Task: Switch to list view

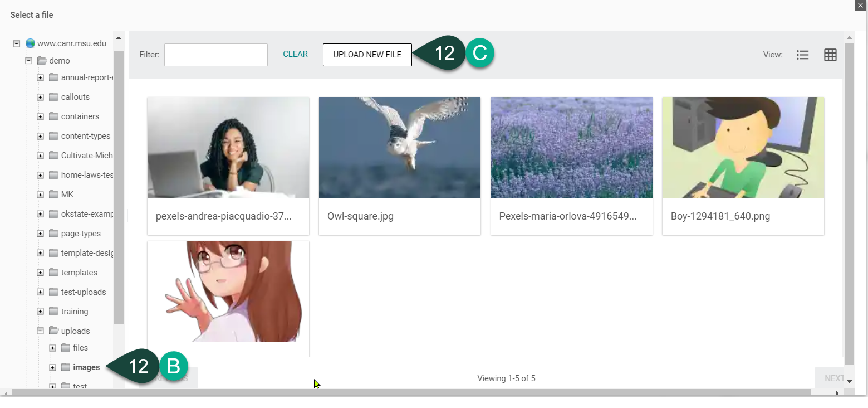Action: click(802, 55)
